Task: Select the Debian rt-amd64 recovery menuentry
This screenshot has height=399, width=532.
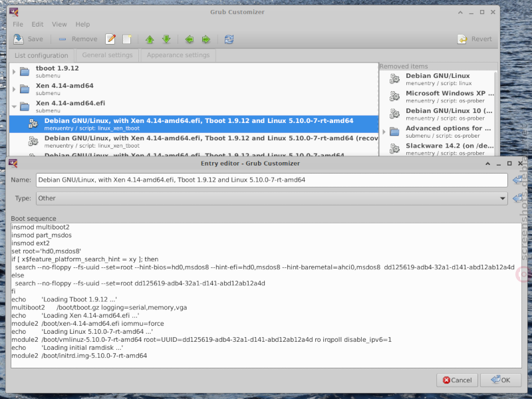Action: [194, 142]
